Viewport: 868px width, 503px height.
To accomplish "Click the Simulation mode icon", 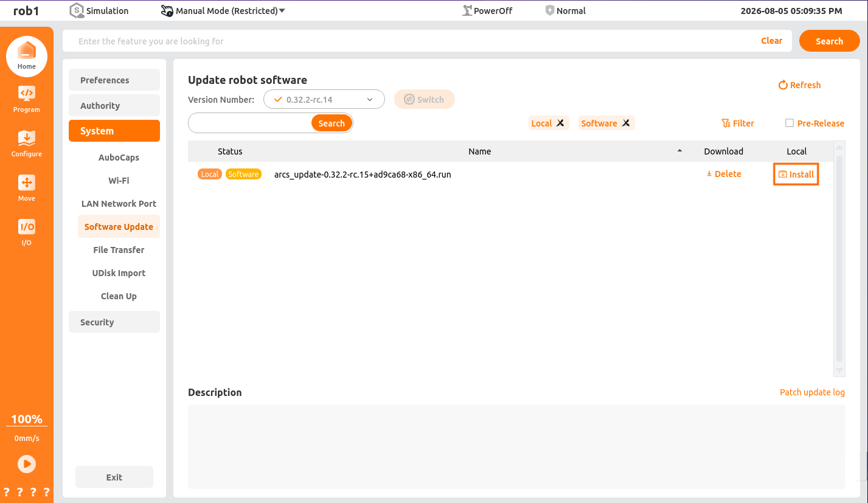I will [x=76, y=10].
